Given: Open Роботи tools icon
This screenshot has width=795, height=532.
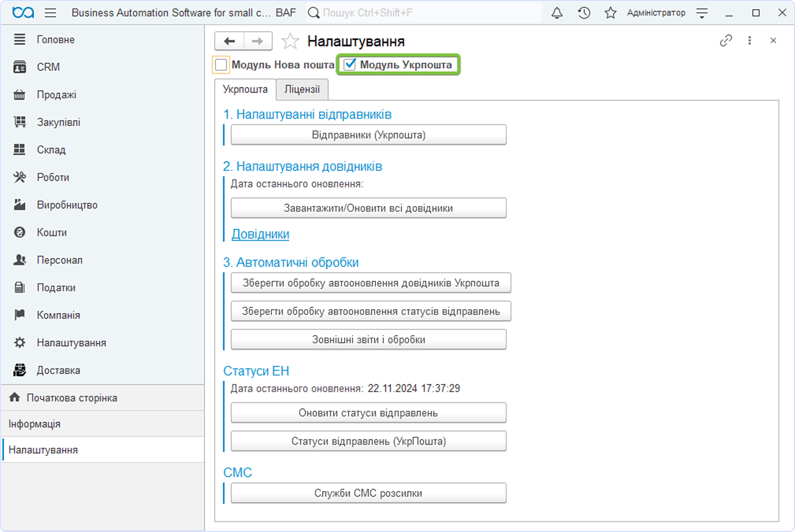Looking at the screenshot, I should (x=20, y=177).
